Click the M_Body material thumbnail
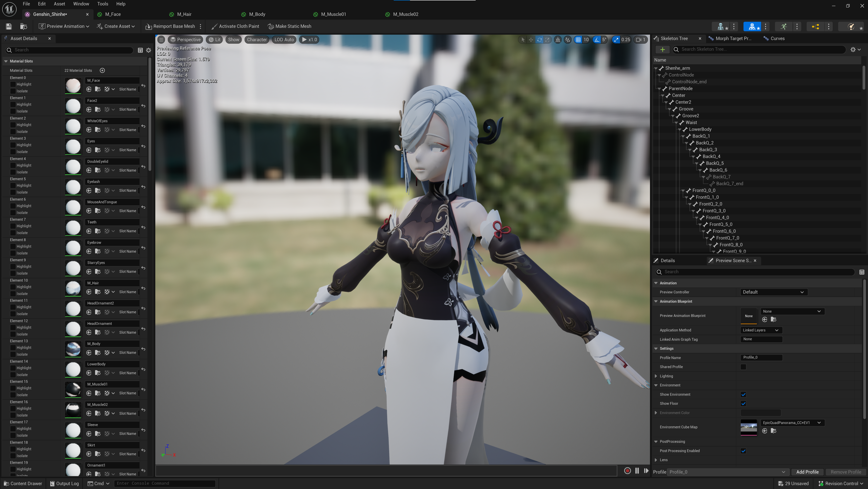Screen dimensions: 868x489 click(x=73, y=349)
